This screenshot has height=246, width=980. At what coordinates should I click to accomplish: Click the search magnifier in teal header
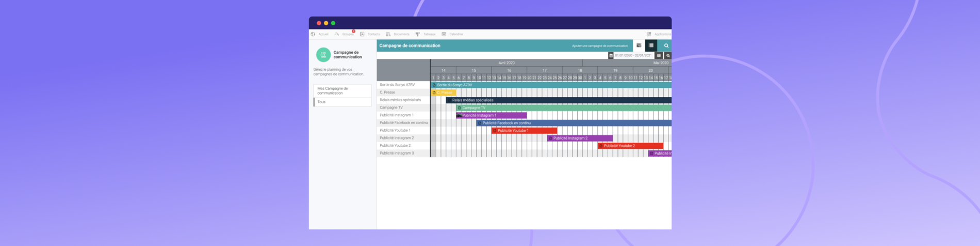666,45
